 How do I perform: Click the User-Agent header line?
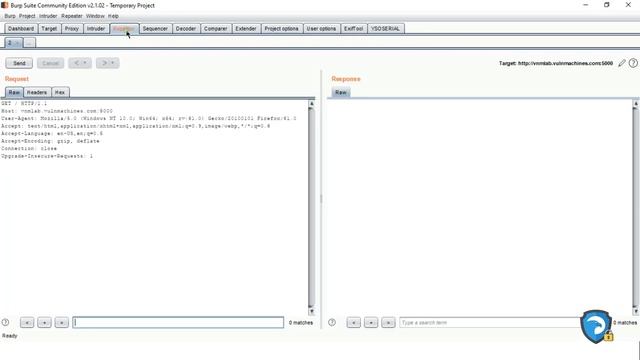point(149,118)
